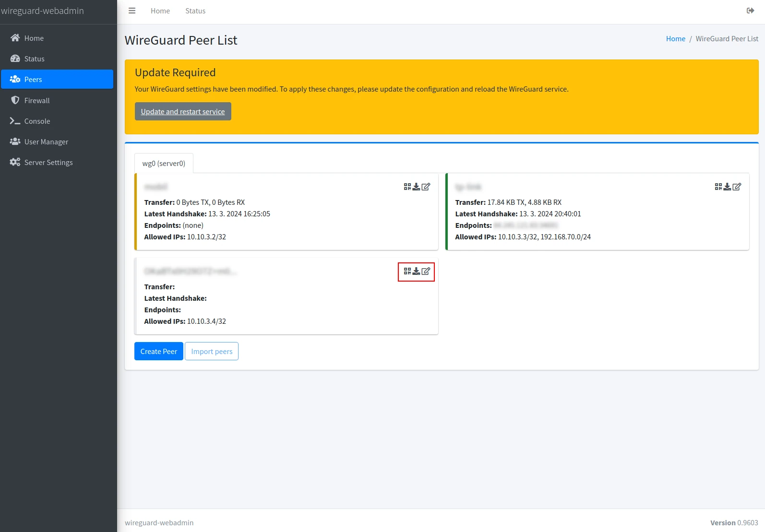The height and width of the screenshot is (532, 765).
Task: Click the logout icon in the top bar
Action: tap(750, 11)
